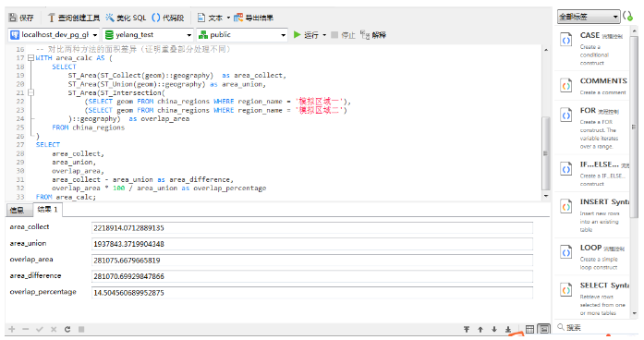
Task: Click the Save (保存) toolbar button
Action: click(x=21, y=18)
